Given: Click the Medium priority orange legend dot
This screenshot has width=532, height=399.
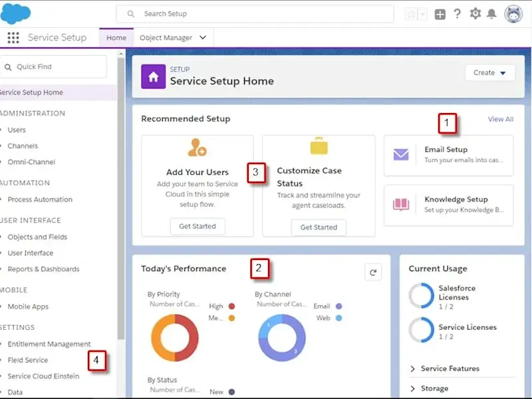Looking at the screenshot, I should pos(231,319).
